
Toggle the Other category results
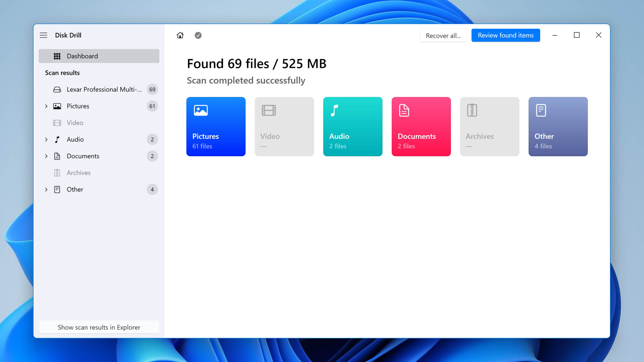point(46,189)
